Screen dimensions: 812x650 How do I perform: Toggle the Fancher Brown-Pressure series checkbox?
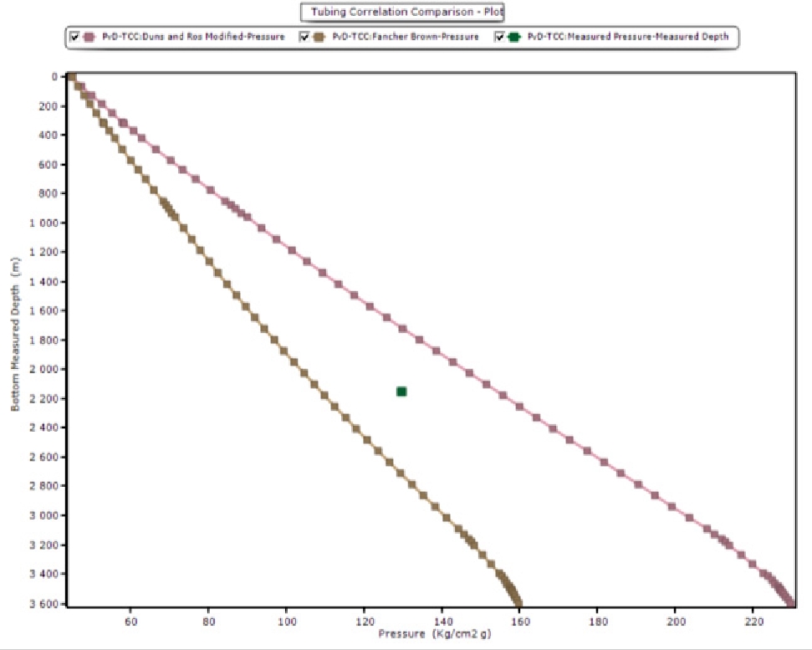pos(304,37)
